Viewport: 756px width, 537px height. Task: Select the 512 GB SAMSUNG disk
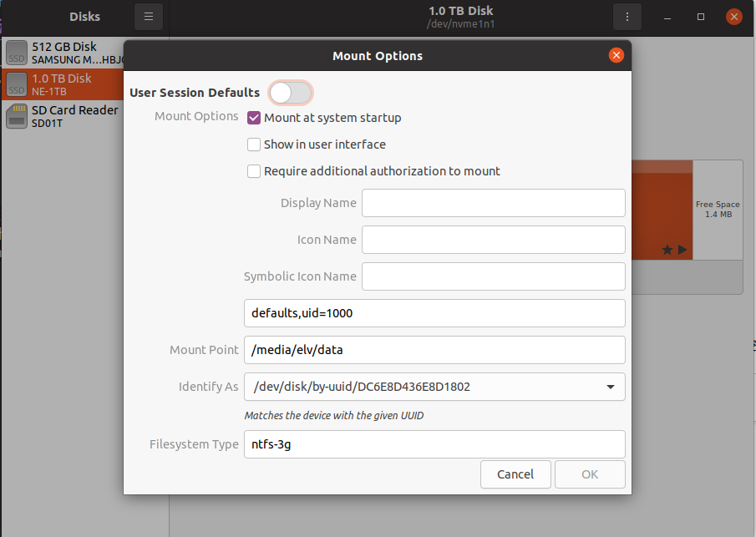pos(63,53)
